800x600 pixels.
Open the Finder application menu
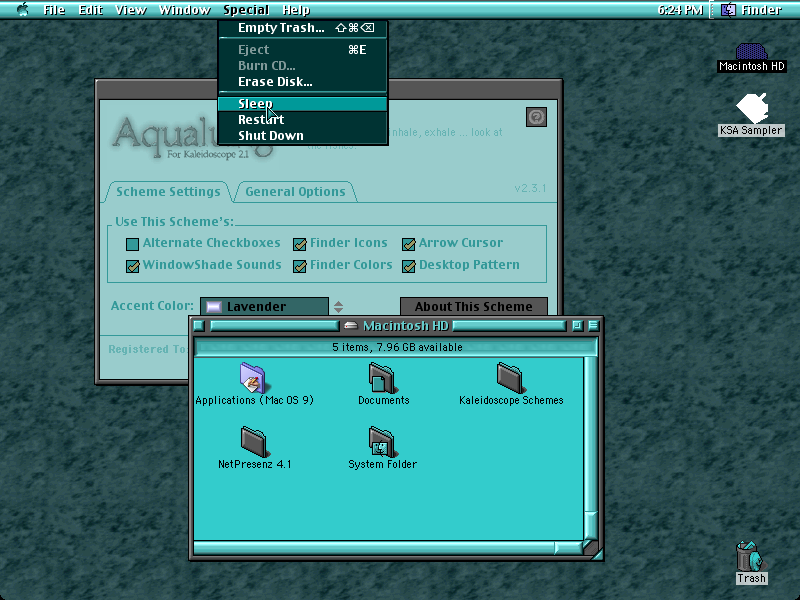(751, 10)
